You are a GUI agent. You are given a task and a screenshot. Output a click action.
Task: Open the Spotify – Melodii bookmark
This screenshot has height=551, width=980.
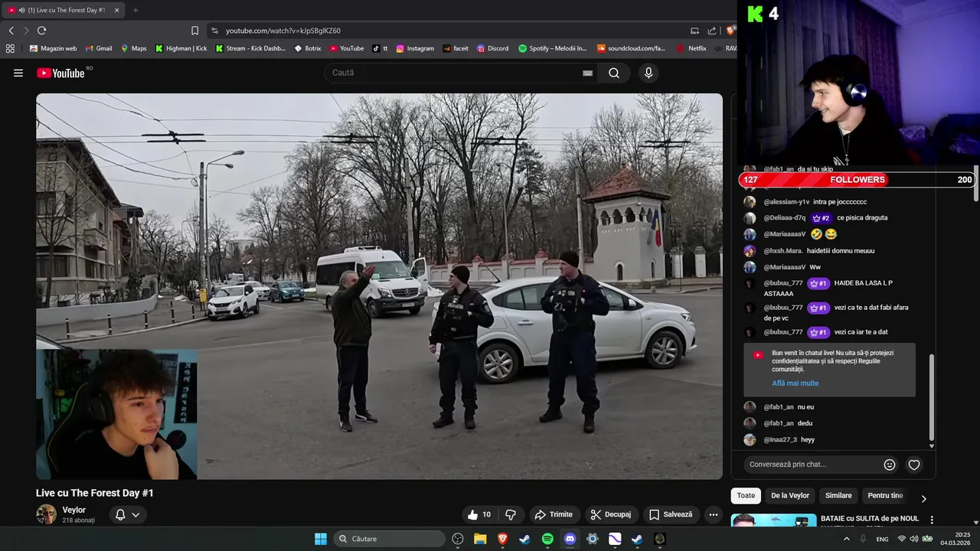click(553, 48)
